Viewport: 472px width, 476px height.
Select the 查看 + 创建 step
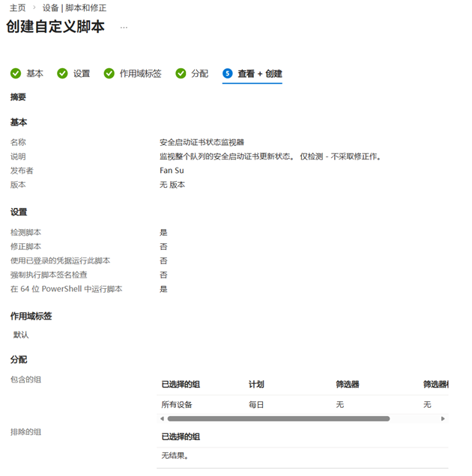[x=259, y=73]
